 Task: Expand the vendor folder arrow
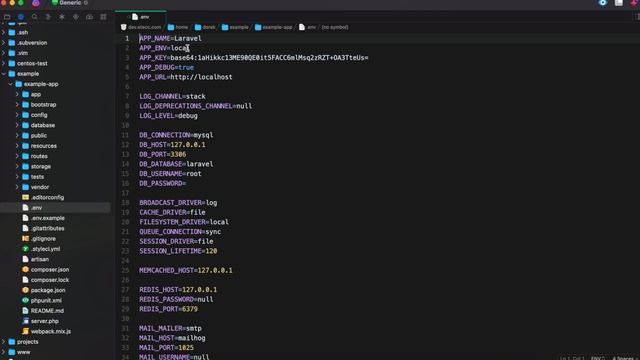click(x=17, y=187)
